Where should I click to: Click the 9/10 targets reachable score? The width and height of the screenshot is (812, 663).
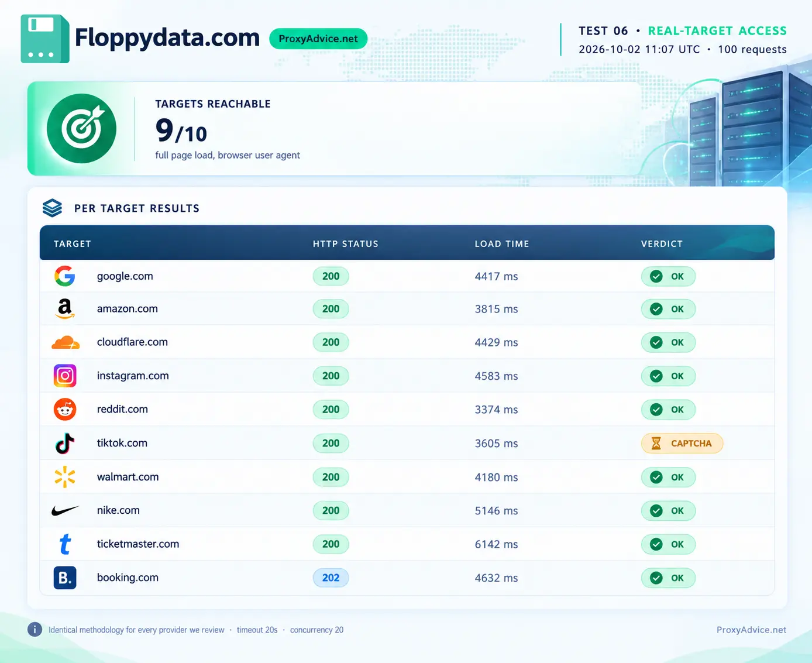click(181, 130)
